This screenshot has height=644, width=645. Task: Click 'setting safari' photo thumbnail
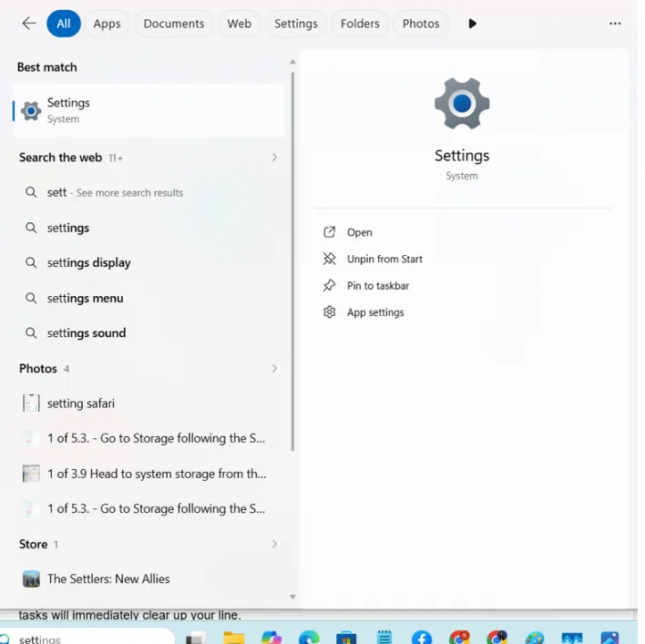31,403
